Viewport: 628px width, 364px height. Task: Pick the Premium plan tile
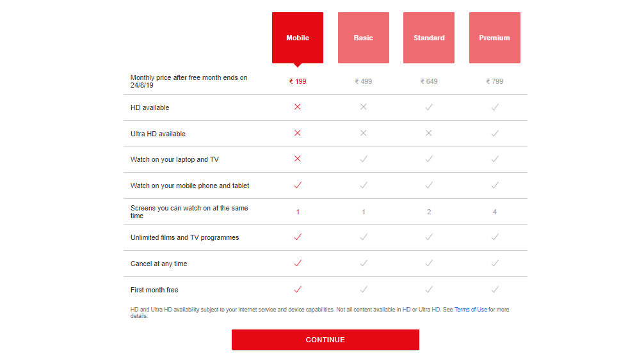point(495,38)
